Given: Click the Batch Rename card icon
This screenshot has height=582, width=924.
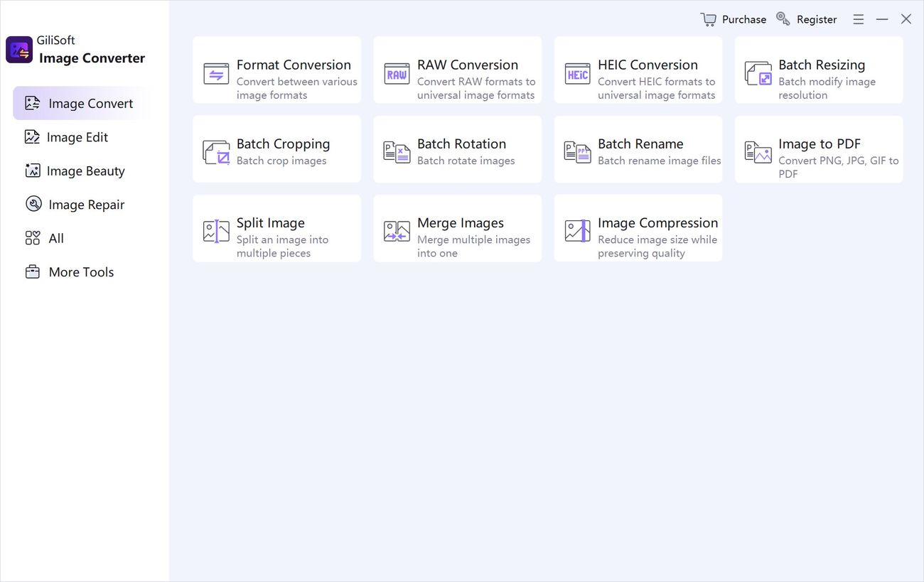Looking at the screenshot, I should pyautogui.click(x=577, y=152).
